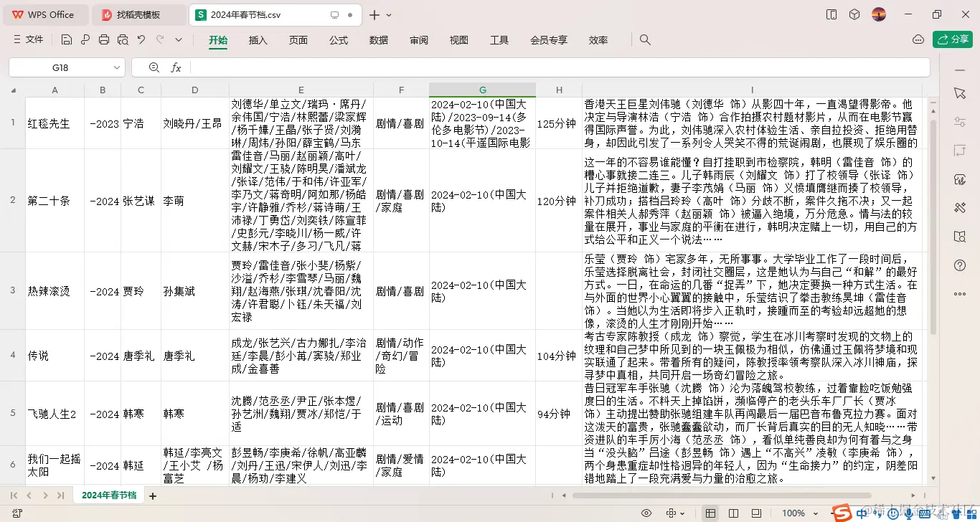Open the 数据 ribbon tab
This screenshot has height=522, width=980.
[379, 40]
